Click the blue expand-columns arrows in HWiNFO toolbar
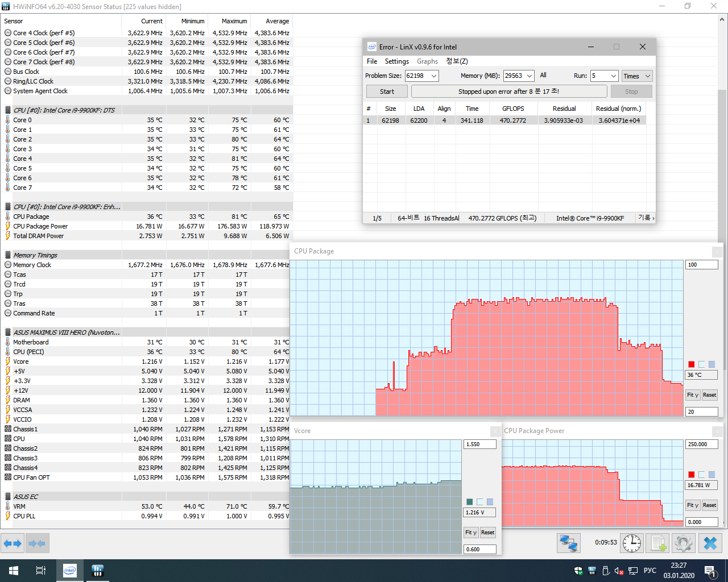The height and width of the screenshot is (582, 728). point(13,543)
